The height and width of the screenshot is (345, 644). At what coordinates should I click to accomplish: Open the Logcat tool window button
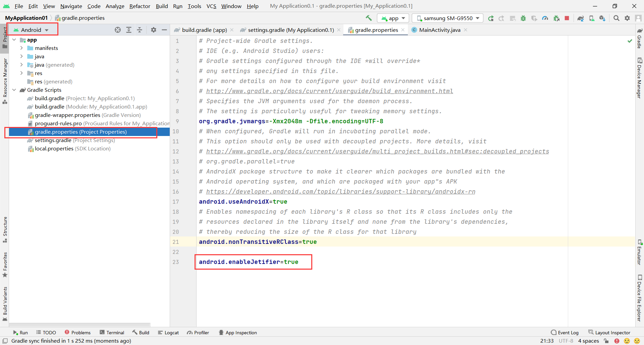pyautogui.click(x=168, y=333)
